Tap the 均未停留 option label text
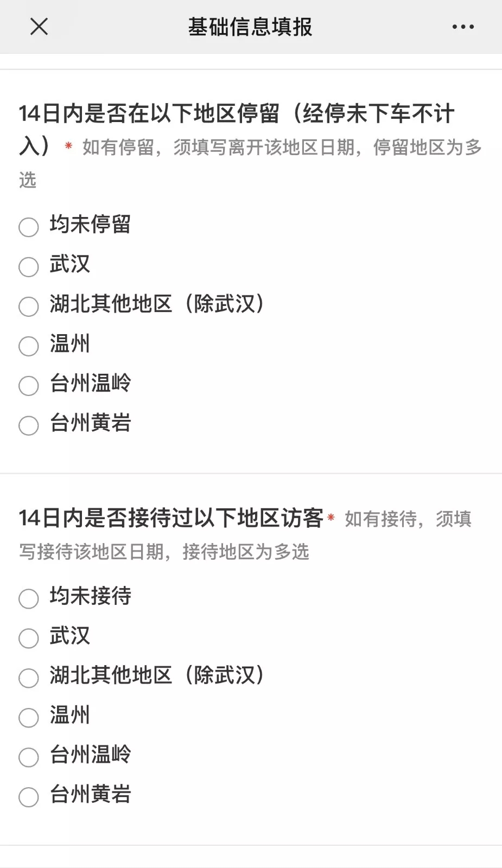502x868 pixels. point(90,224)
